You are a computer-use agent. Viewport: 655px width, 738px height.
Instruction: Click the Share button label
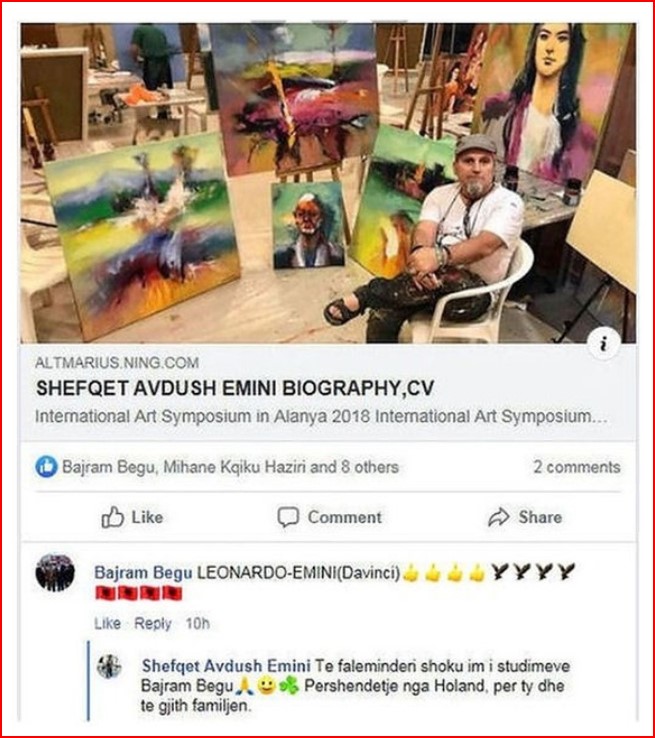pos(540,517)
